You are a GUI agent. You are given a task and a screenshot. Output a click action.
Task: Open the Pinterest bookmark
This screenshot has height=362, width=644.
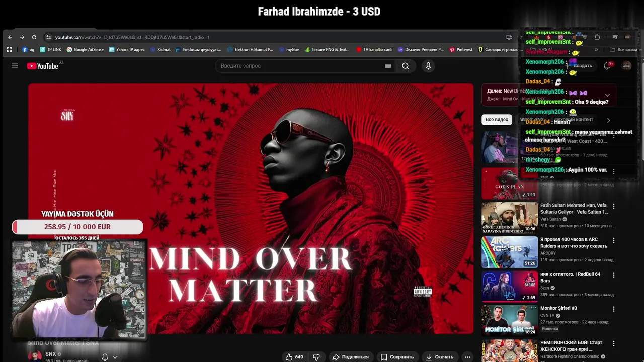[461, 50]
